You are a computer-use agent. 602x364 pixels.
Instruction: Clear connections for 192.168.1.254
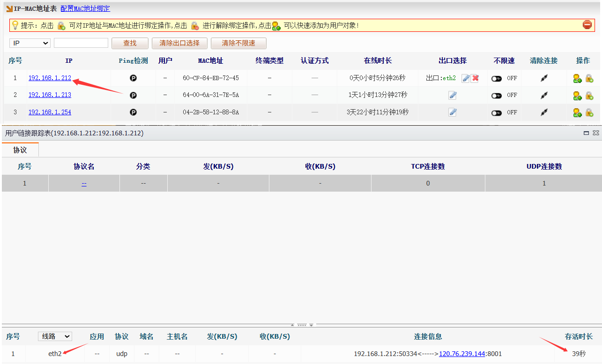click(544, 112)
